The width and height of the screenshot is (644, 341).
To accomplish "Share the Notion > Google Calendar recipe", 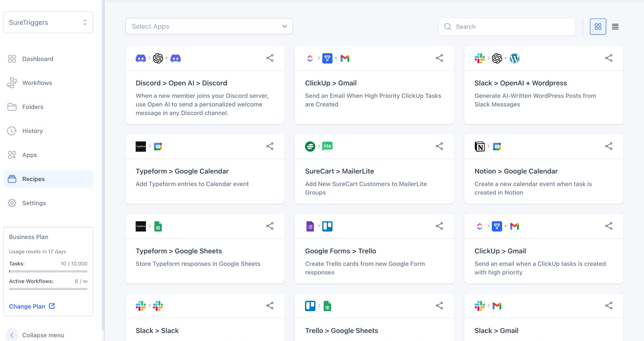I will coord(609,146).
